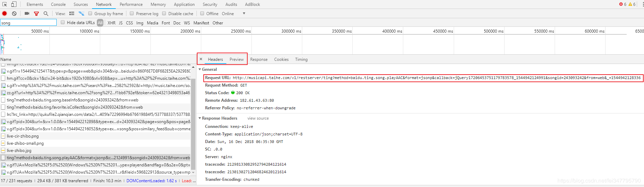Enable Disable cache checkbox
The image size is (644, 187).
(164, 13)
